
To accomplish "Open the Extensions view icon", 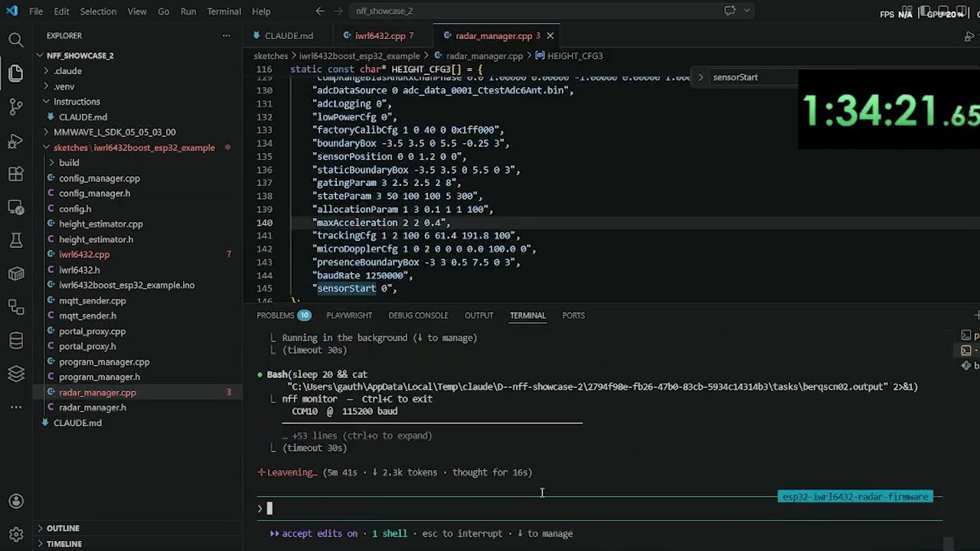I will pyautogui.click(x=15, y=174).
